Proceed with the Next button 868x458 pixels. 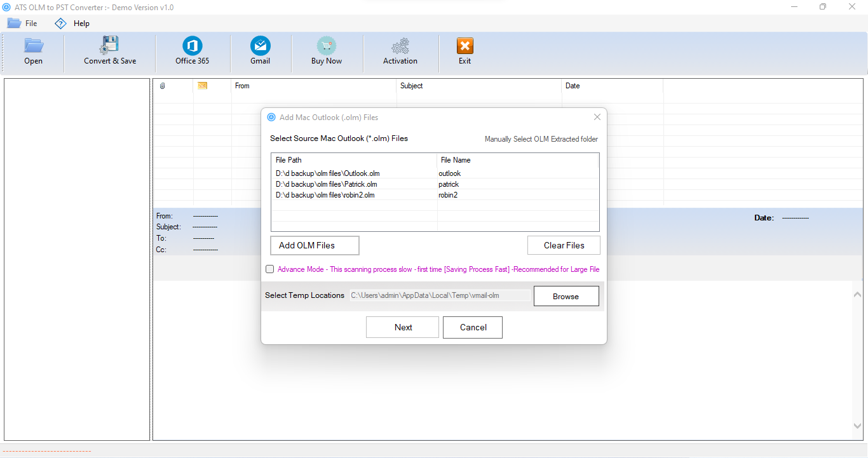tap(403, 327)
